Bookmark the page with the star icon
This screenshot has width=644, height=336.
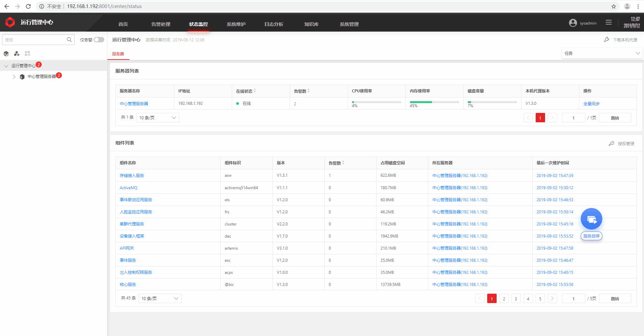[614, 6]
